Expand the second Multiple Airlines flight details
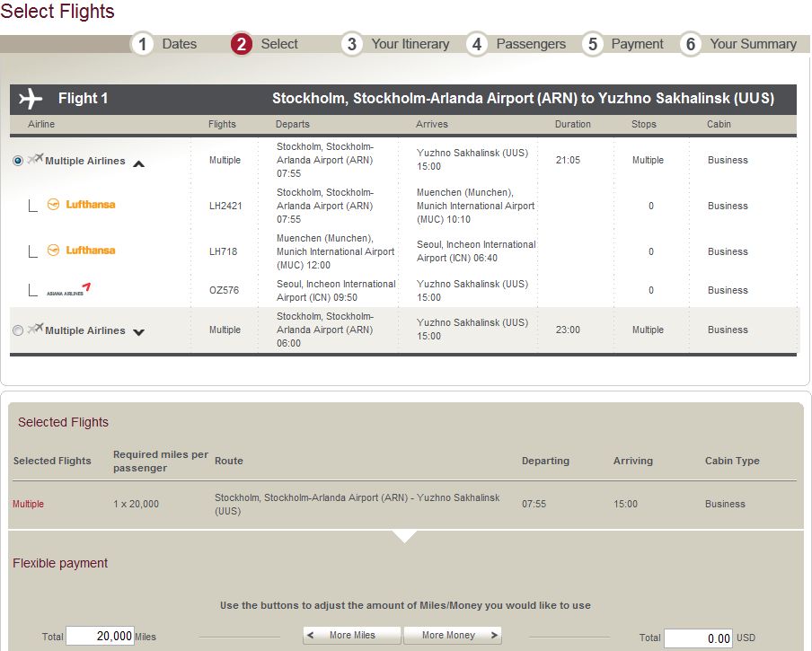Screen dimensions: 812x651 click(139, 332)
